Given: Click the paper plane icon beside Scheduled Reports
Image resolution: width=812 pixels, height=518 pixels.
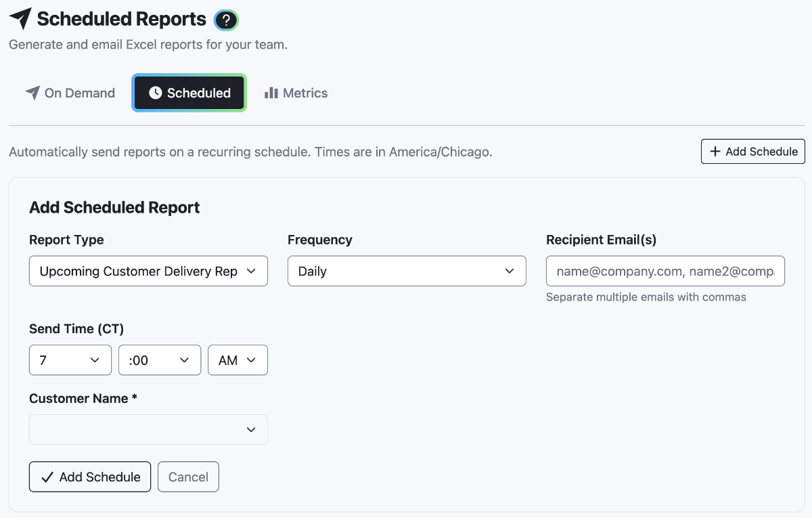Looking at the screenshot, I should pyautogui.click(x=20, y=19).
